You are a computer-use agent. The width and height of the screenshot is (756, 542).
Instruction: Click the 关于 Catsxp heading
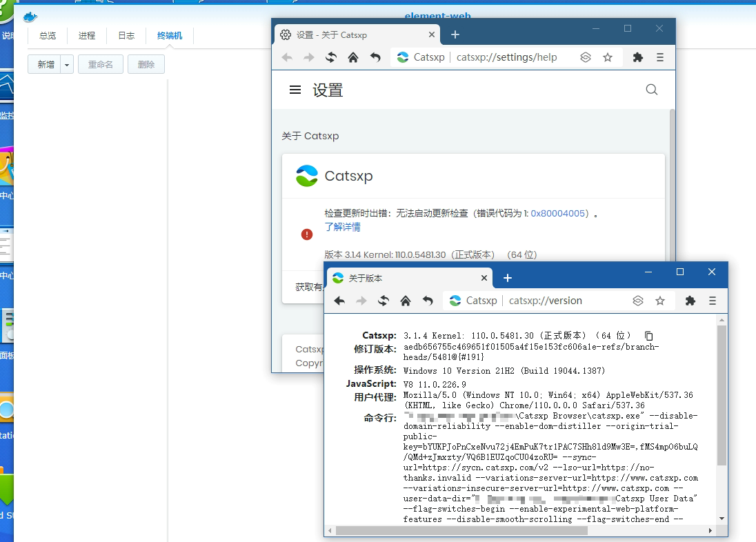pos(310,136)
